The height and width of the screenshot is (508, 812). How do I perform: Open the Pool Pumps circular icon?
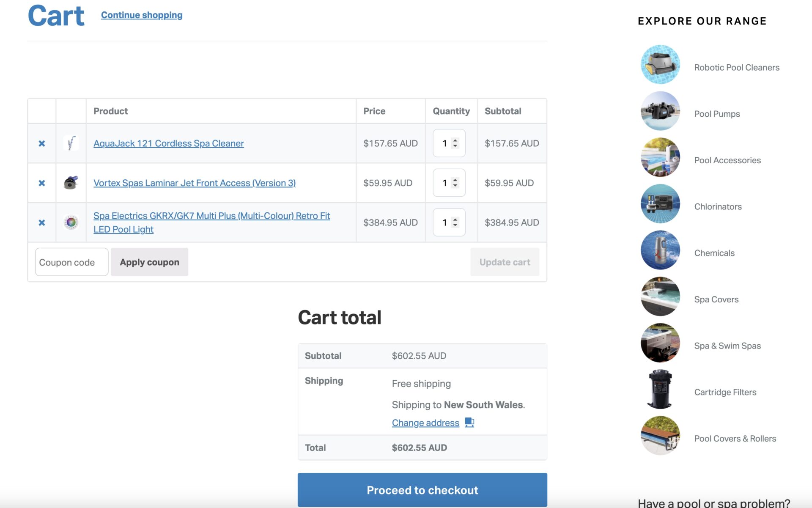[x=660, y=111]
